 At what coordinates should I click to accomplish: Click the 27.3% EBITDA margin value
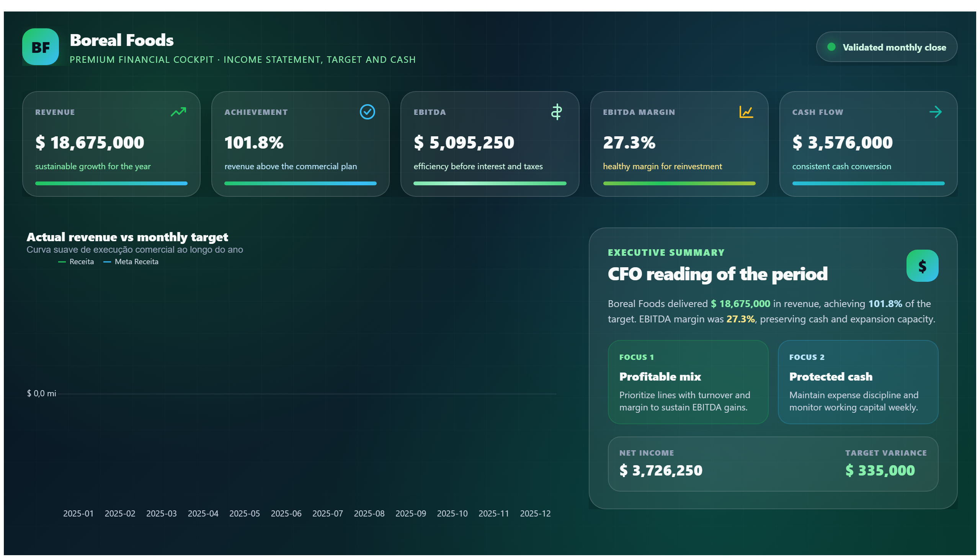(x=629, y=142)
